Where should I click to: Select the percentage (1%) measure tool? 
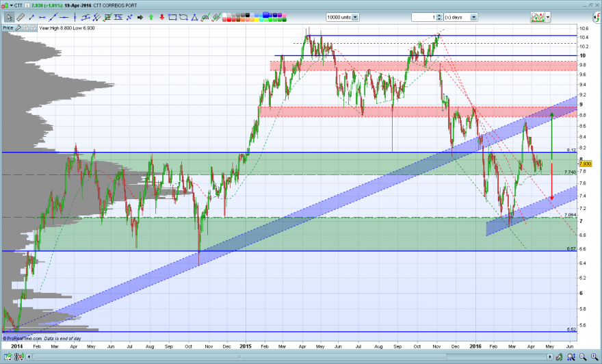118,17
